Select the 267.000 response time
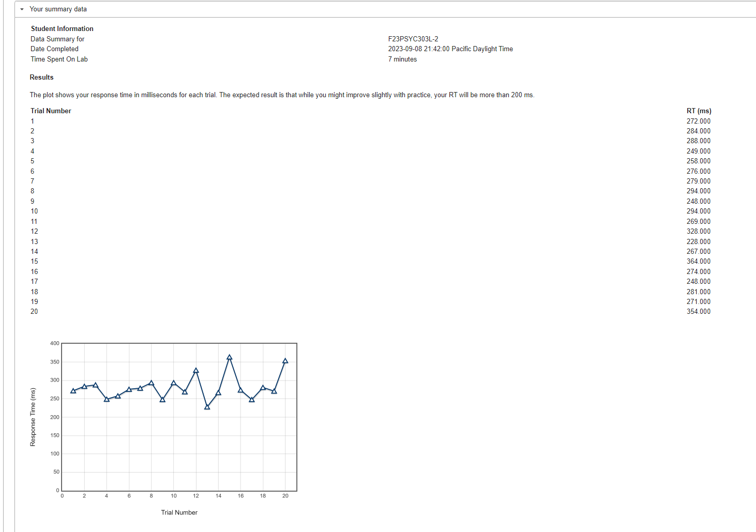This screenshot has width=756, height=532. point(698,252)
